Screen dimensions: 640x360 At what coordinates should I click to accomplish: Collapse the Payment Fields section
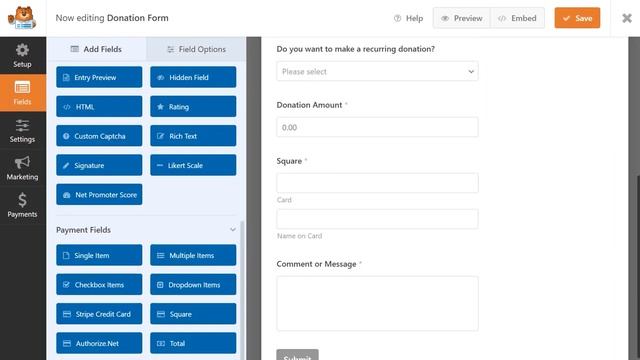(x=233, y=230)
